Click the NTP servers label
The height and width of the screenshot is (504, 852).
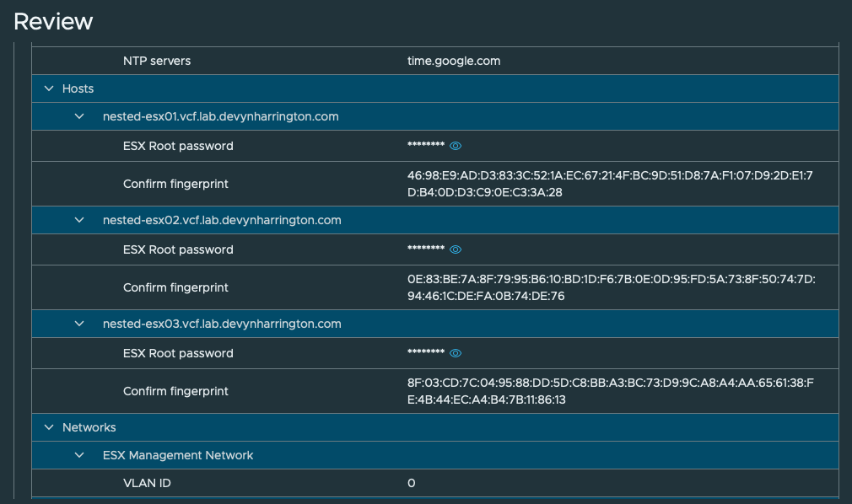point(157,61)
